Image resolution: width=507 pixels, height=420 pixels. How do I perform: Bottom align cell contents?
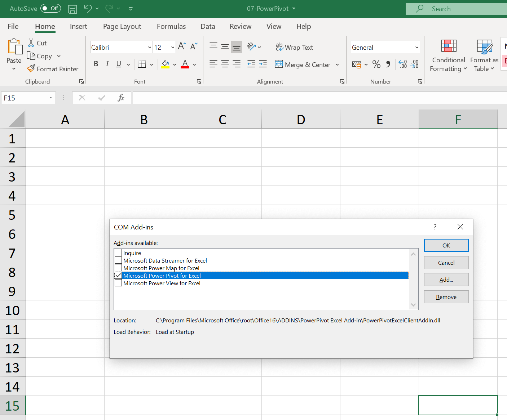coord(237,46)
